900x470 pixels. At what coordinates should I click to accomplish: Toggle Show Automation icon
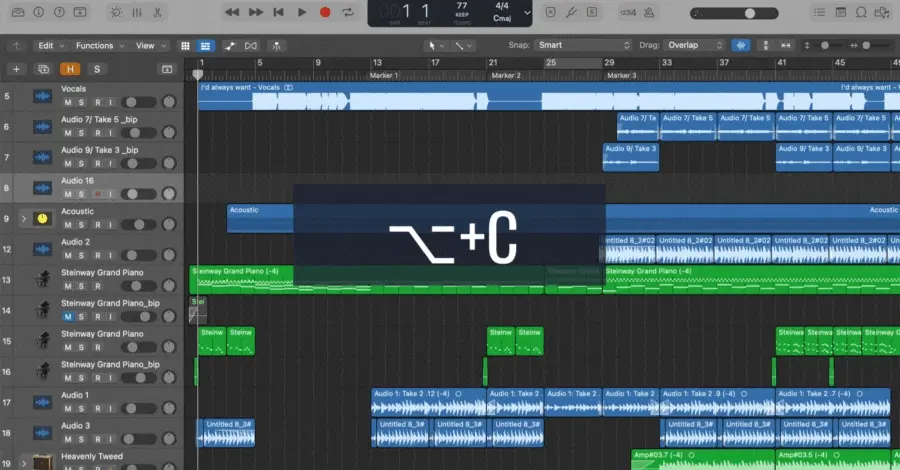(x=230, y=46)
